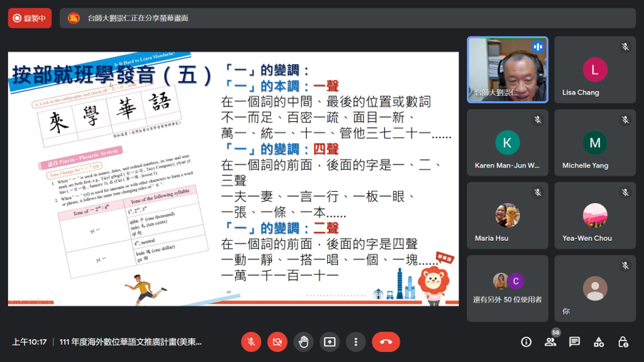Viewport: 644px width, 362px height.
Task: Click the lion mascot on the slide
Action: coord(433,285)
